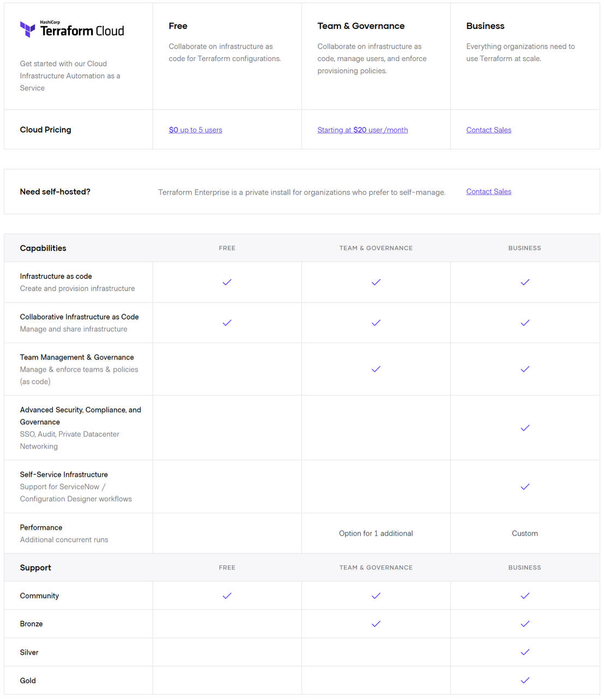The image size is (604, 700).
Task: Click the Gold support checkmark under Business
Action: point(524,680)
